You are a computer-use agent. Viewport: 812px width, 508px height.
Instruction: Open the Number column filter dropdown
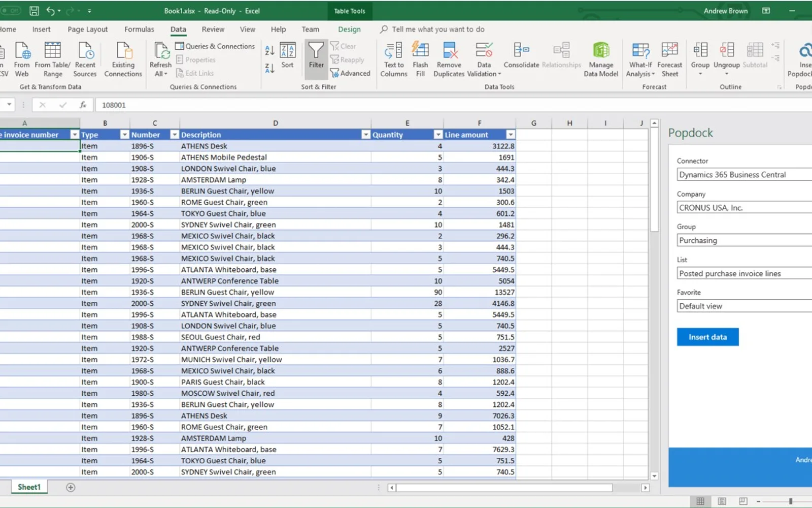coord(175,135)
